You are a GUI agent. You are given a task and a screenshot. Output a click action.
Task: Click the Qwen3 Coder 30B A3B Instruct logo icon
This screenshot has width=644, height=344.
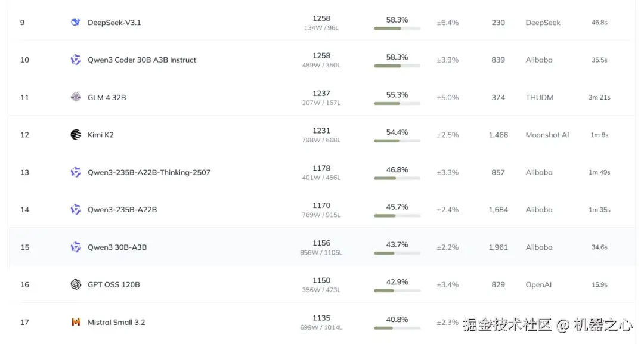(76, 60)
